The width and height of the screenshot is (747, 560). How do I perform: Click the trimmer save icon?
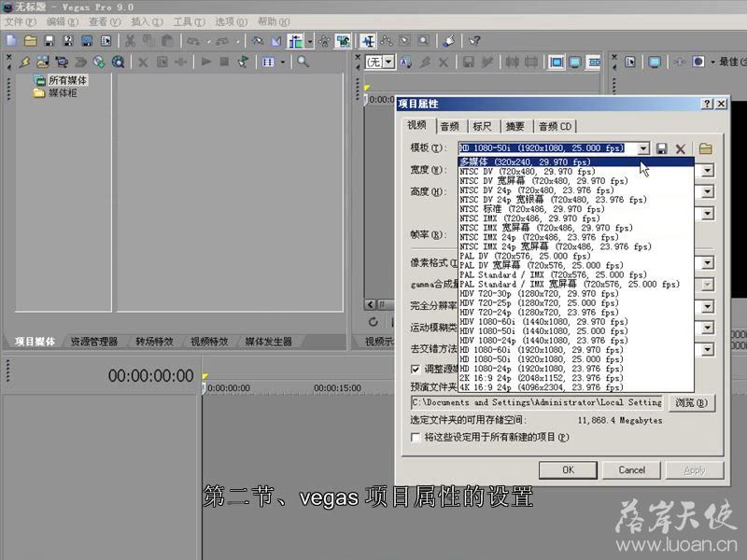pos(469,62)
